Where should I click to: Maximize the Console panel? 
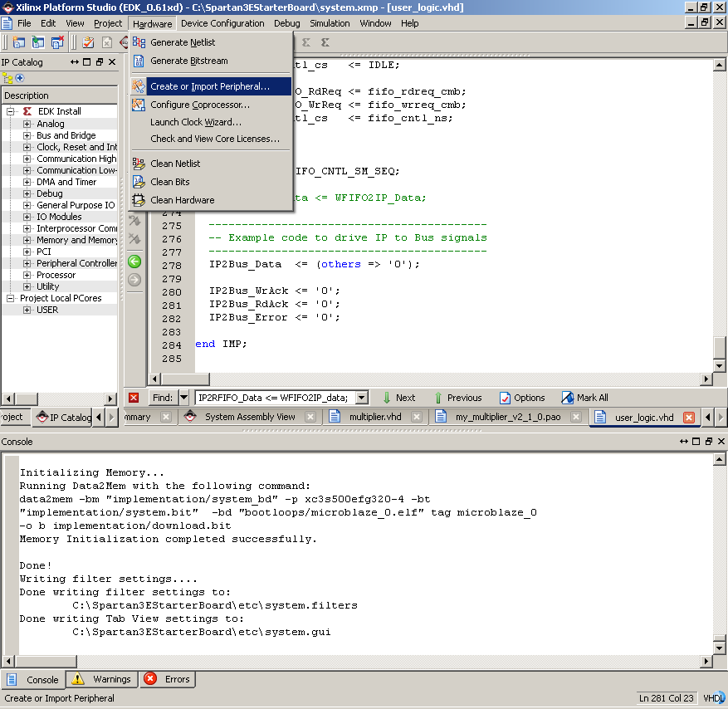tap(696, 441)
